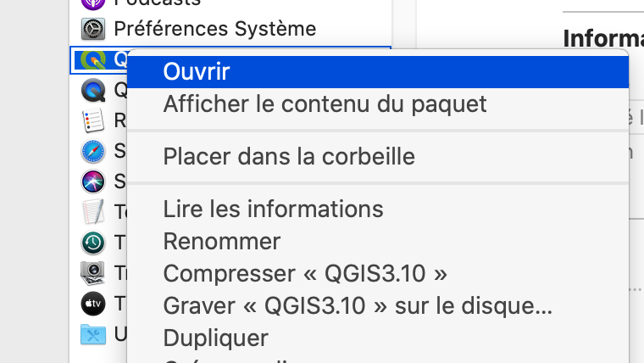Click the Safari compass icon
The width and height of the screenshot is (644, 363).
[92, 151]
